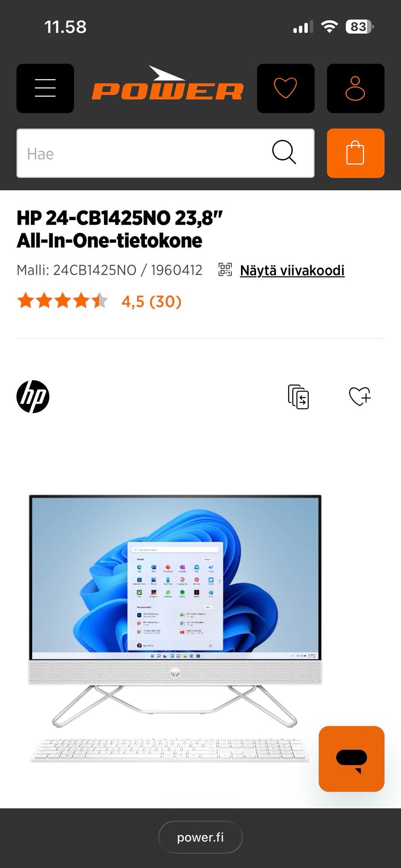Click the product title HP 24-CB1425NO

(x=120, y=229)
